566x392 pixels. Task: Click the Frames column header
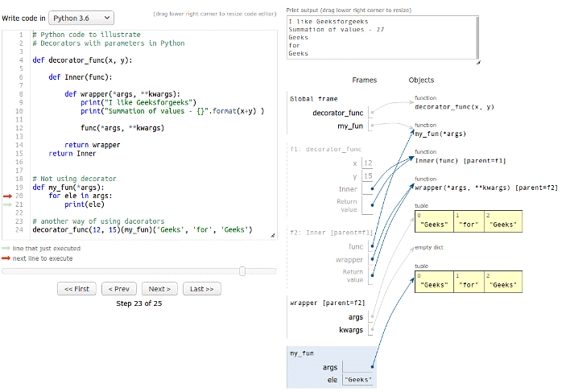coord(364,80)
